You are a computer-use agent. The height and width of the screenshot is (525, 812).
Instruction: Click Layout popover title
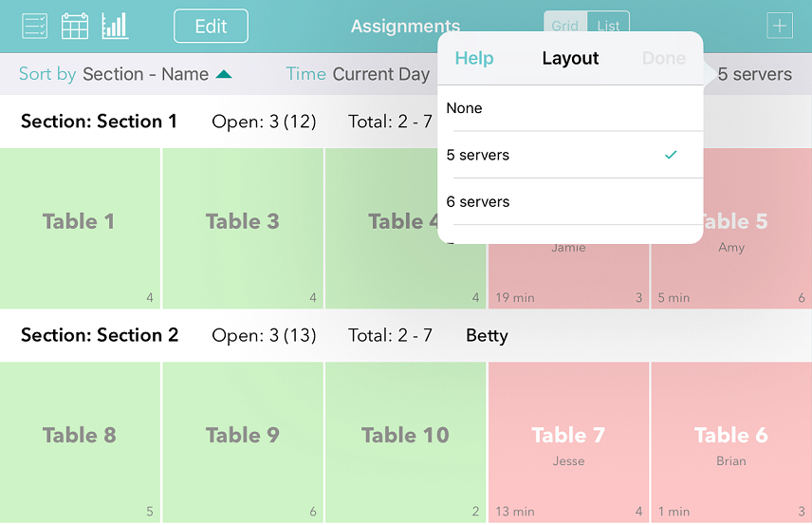[570, 58]
